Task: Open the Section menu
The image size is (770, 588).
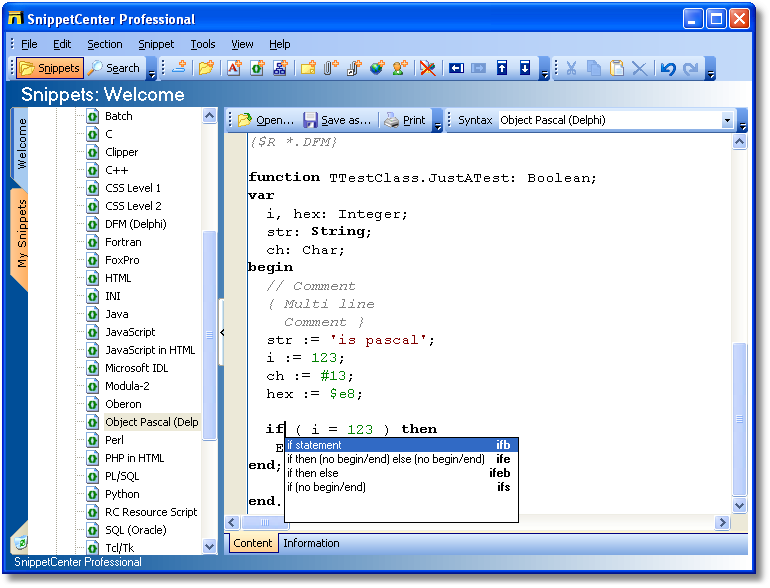Action: click(105, 44)
